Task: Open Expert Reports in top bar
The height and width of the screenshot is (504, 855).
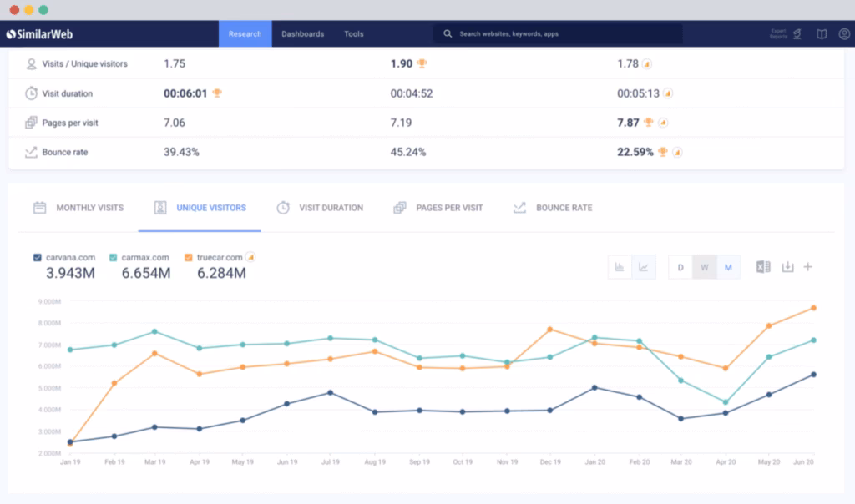Action: pyautogui.click(x=778, y=34)
